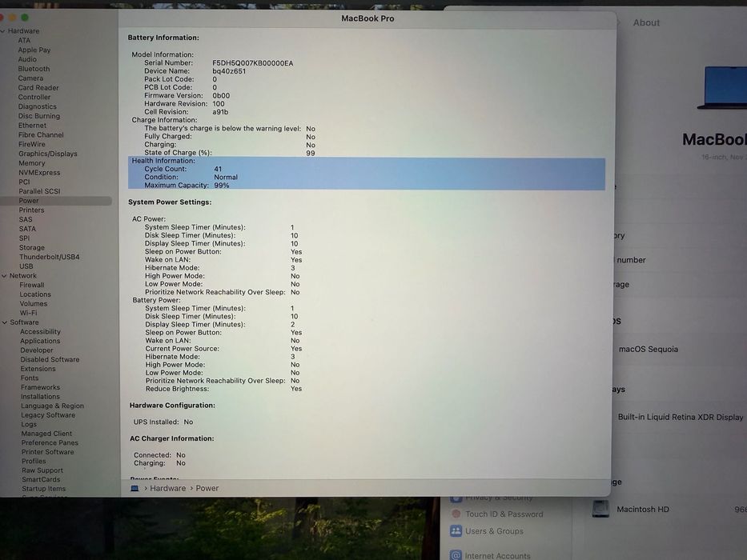Select Frameworks under Software
The image size is (747, 560).
click(x=41, y=388)
